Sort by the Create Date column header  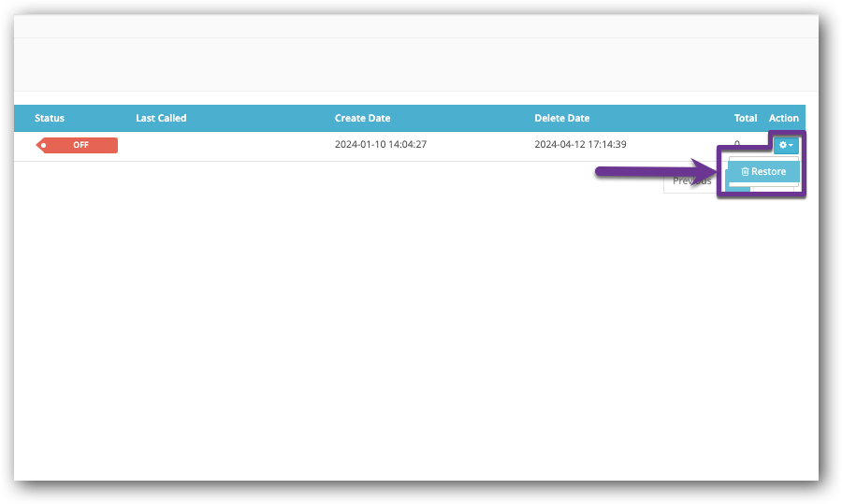[362, 118]
